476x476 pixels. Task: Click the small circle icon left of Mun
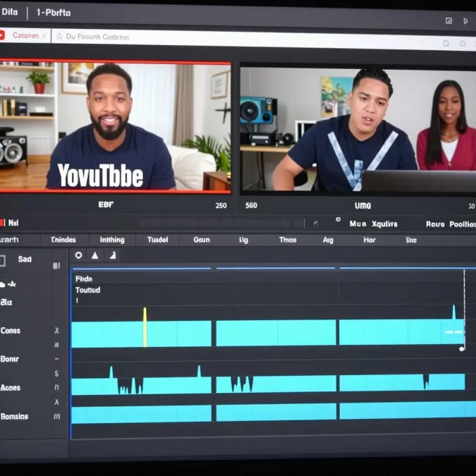pos(338,219)
